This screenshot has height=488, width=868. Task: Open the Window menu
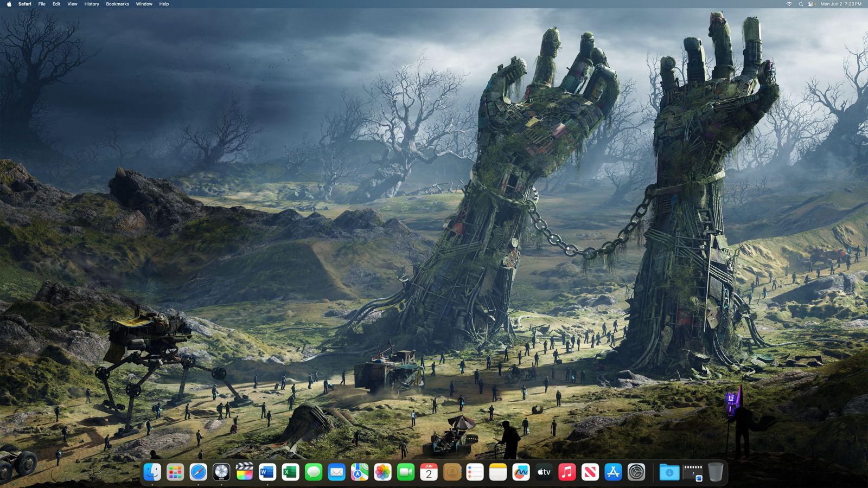click(144, 4)
